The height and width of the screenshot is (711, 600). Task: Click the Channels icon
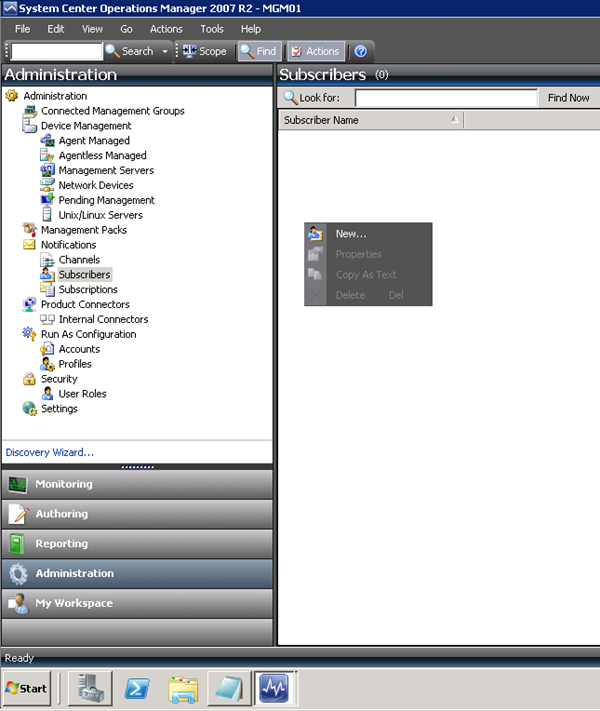tap(47, 259)
